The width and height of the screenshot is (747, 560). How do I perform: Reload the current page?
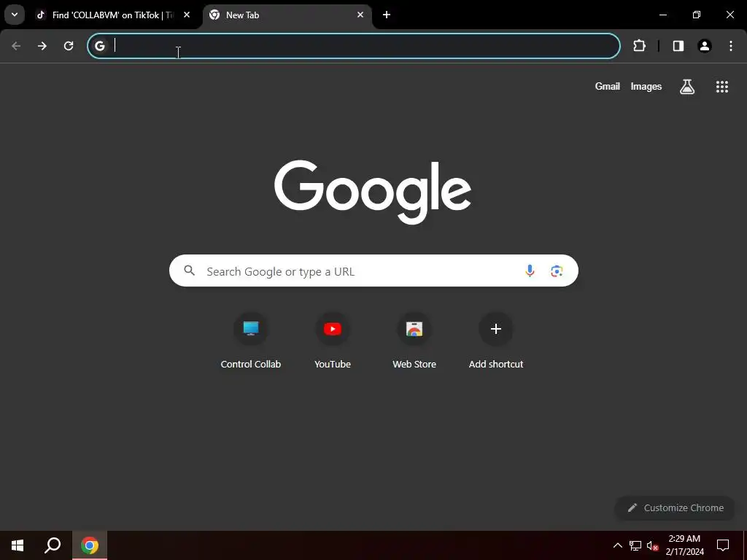[x=69, y=46]
